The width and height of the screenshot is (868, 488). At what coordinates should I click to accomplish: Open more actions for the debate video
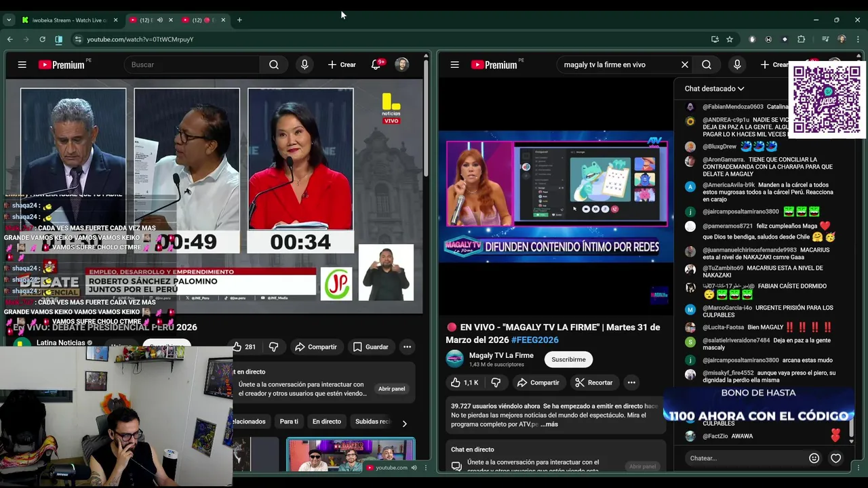tap(407, 347)
